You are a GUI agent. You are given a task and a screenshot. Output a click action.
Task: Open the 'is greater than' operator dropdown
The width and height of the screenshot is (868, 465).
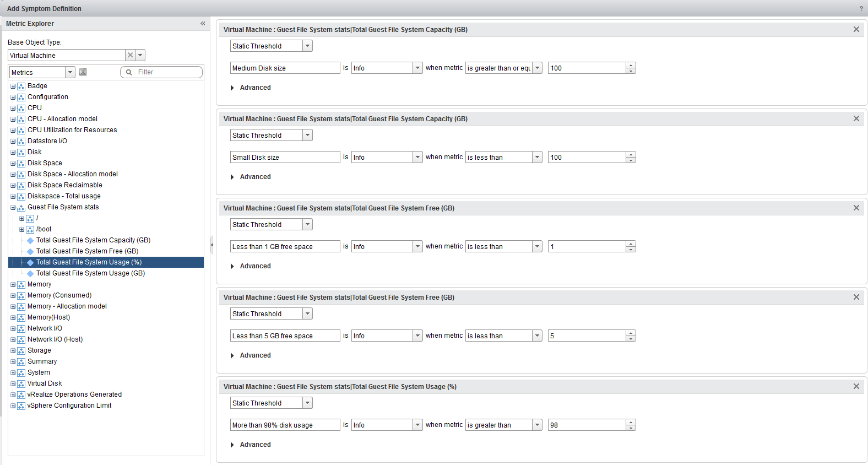pos(537,425)
